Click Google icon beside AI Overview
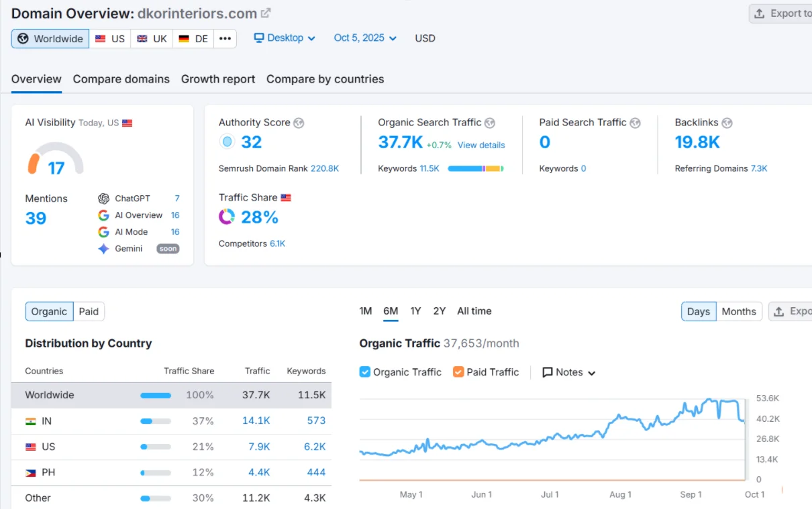 coord(103,215)
